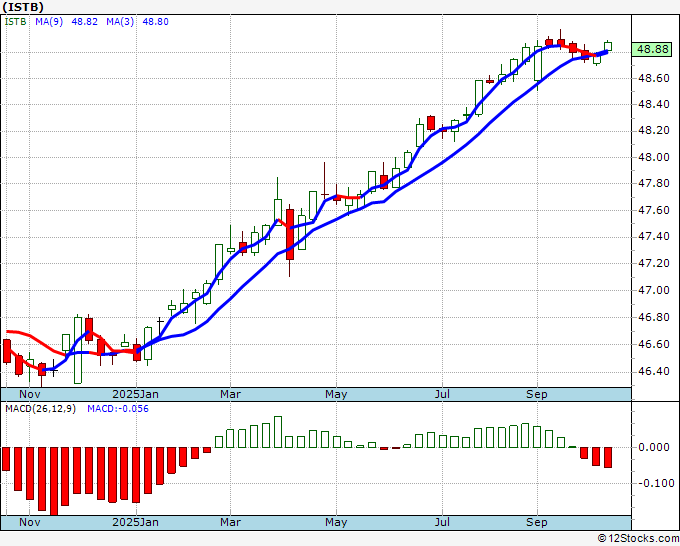Click the 47.40 price axis label
680x546 pixels.
(x=653, y=237)
